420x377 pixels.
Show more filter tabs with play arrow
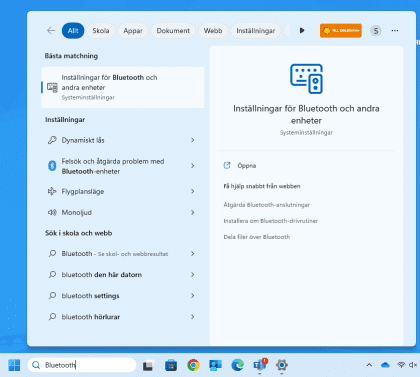pyautogui.click(x=302, y=31)
